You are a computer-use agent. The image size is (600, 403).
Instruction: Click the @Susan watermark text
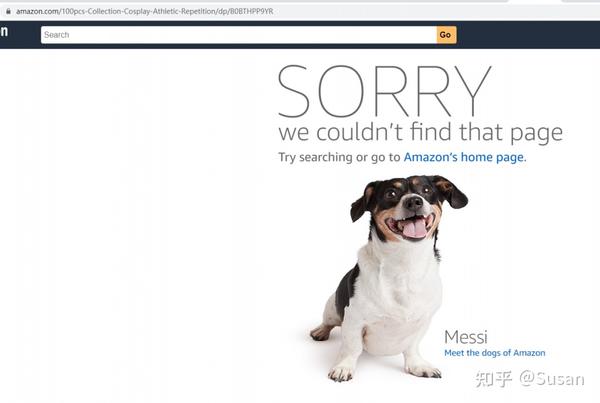coord(551,379)
